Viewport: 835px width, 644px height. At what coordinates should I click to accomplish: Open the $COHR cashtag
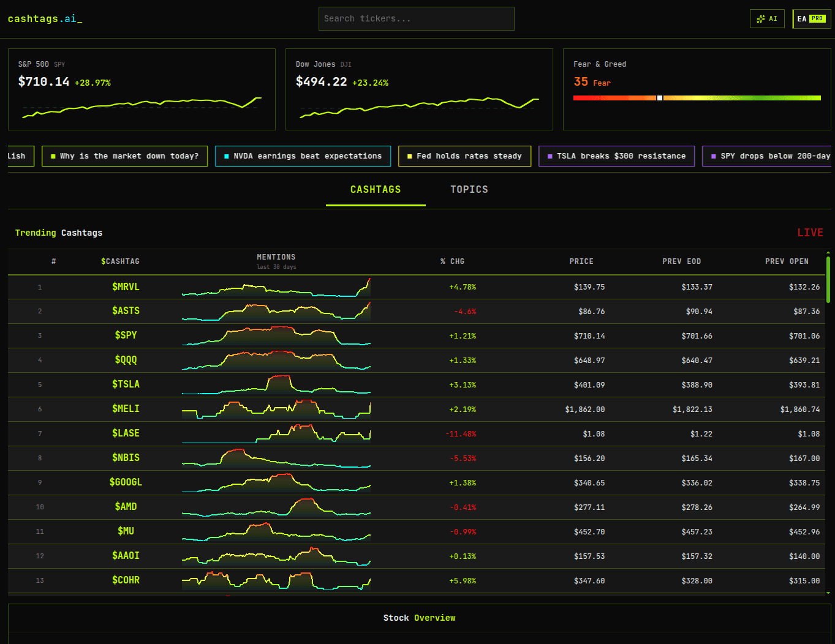[126, 580]
